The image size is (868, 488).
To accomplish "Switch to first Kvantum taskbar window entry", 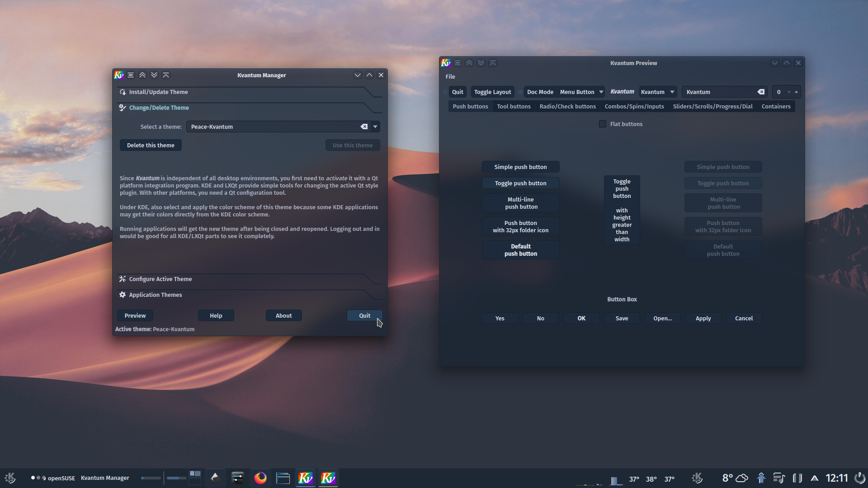I will [306, 478].
